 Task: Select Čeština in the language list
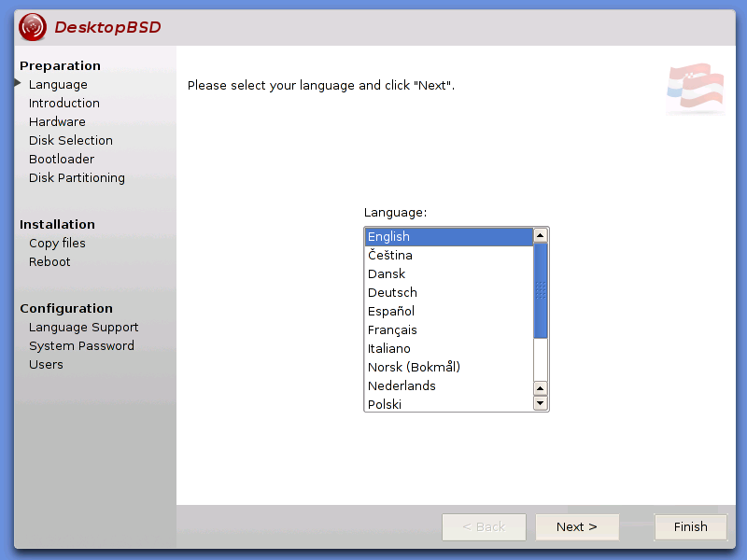[449, 255]
